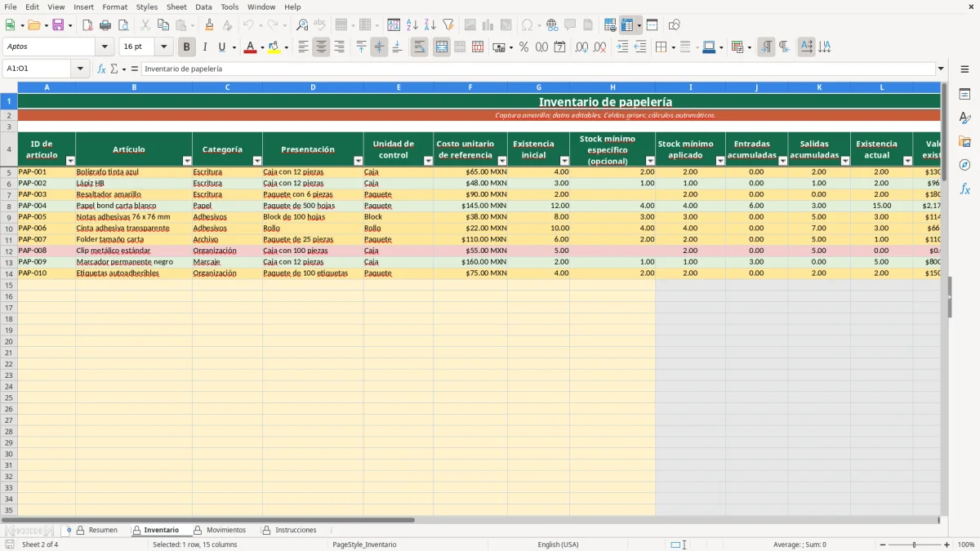Screen dimensions: 980x551
Task: Click column D header
Action: tap(313, 87)
